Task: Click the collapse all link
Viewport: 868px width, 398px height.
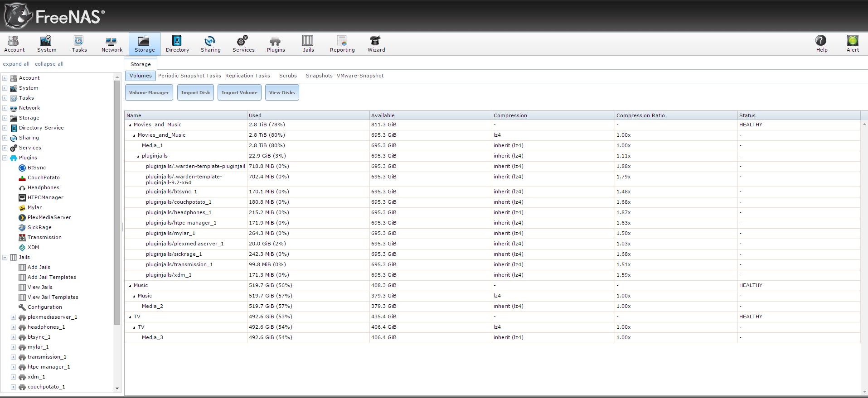Action: 49,64
